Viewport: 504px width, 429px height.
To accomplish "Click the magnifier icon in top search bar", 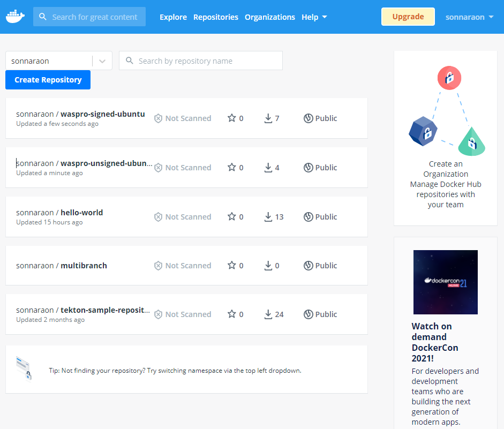I will pyautogui.click(x=43, y=17).
